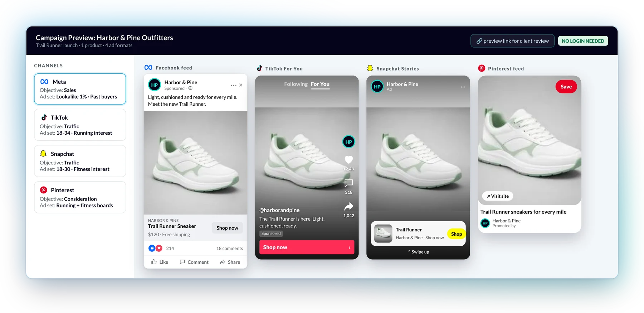Click the Pinterest pin sneaker image

[x=530, y=140]
